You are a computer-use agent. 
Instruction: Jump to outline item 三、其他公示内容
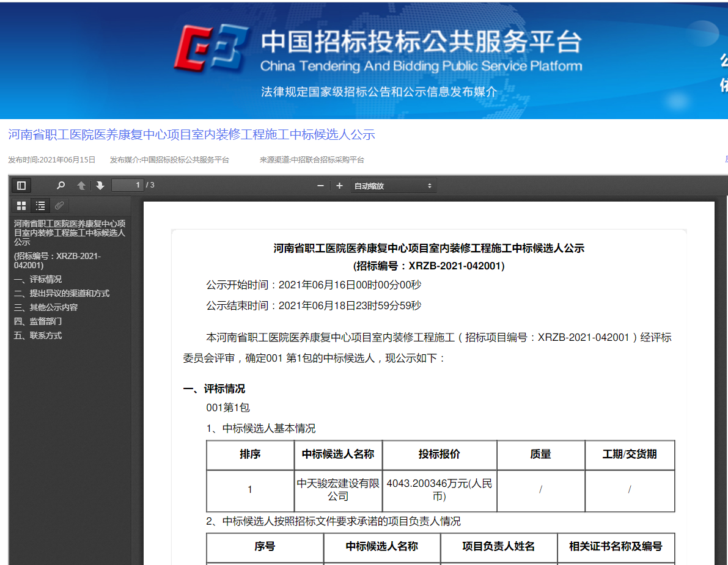tap(45, 307)
